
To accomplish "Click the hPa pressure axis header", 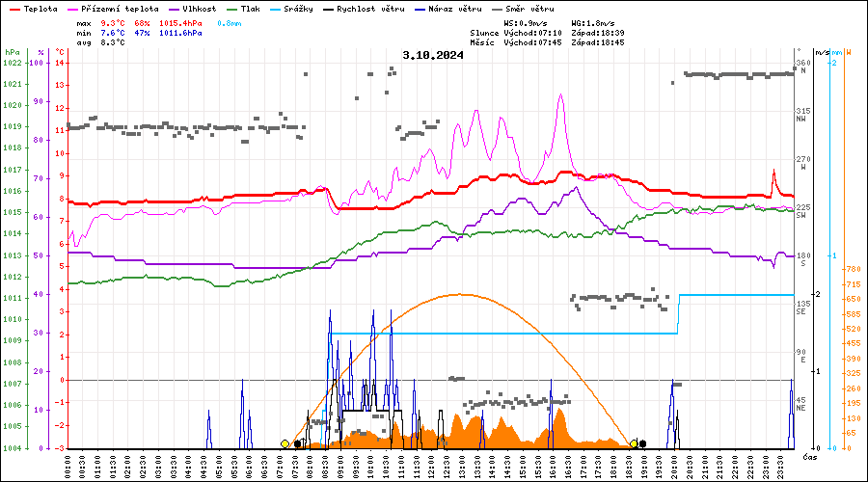I will coord(12,52).
